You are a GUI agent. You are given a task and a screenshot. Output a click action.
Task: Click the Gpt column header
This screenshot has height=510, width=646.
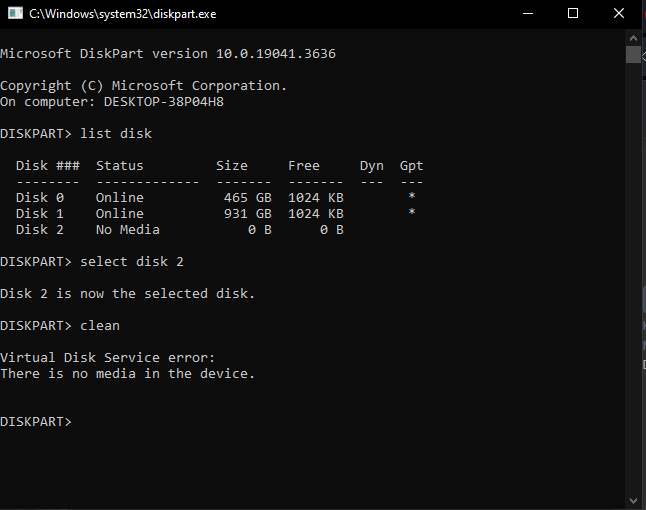click(411, 166)
